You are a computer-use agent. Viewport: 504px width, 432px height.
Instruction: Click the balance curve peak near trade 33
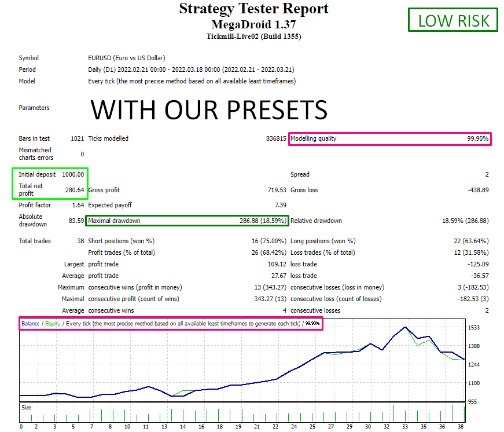coord(405,327)
